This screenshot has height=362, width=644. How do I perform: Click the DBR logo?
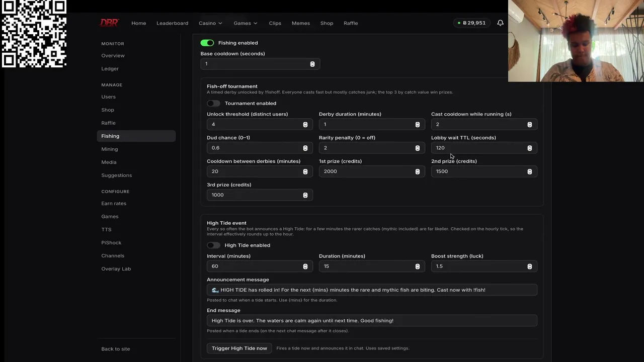click(x=109, y=23)
